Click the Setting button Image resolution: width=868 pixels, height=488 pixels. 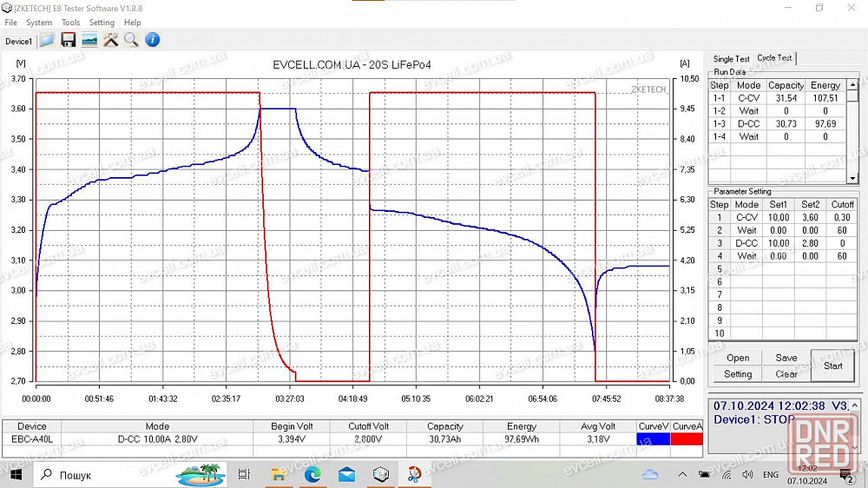tap(738, 374)
